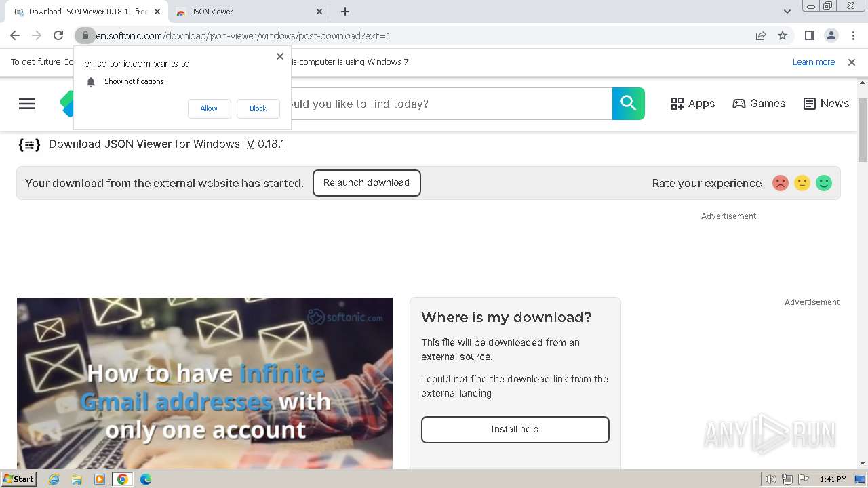868x488 pixels.
Task: Bookmark this page with star icon
Action: click(783, 36)
